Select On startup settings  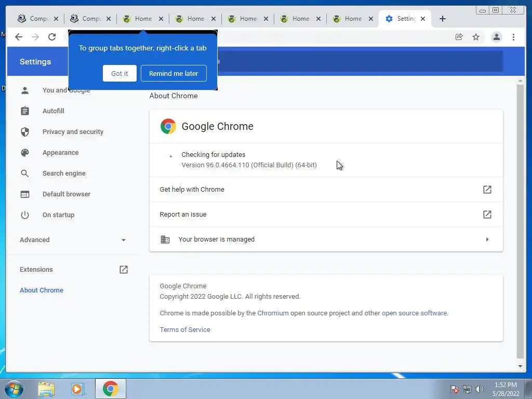(x=58, y=215)
